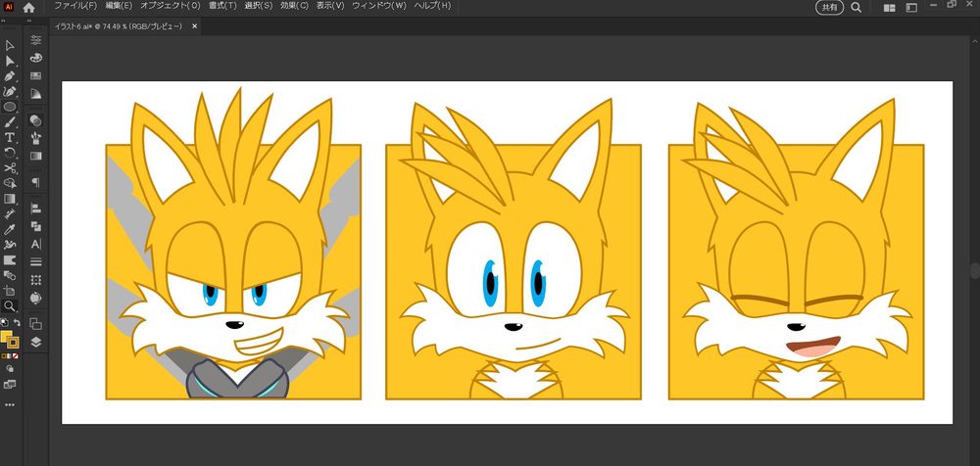Screen dimensions: 980x466
Task: Click the Stroke color box
Action: click(x=13, y=343)
